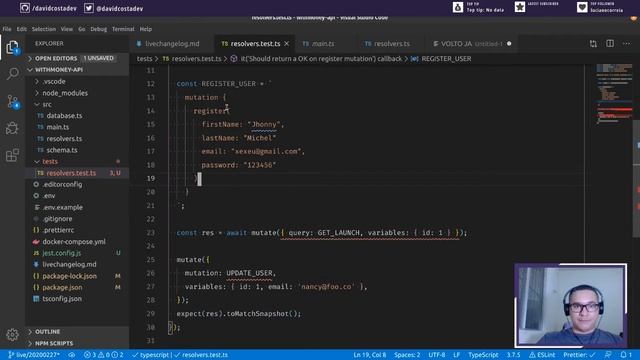Click the sync icon next to branch

[71, 355]
